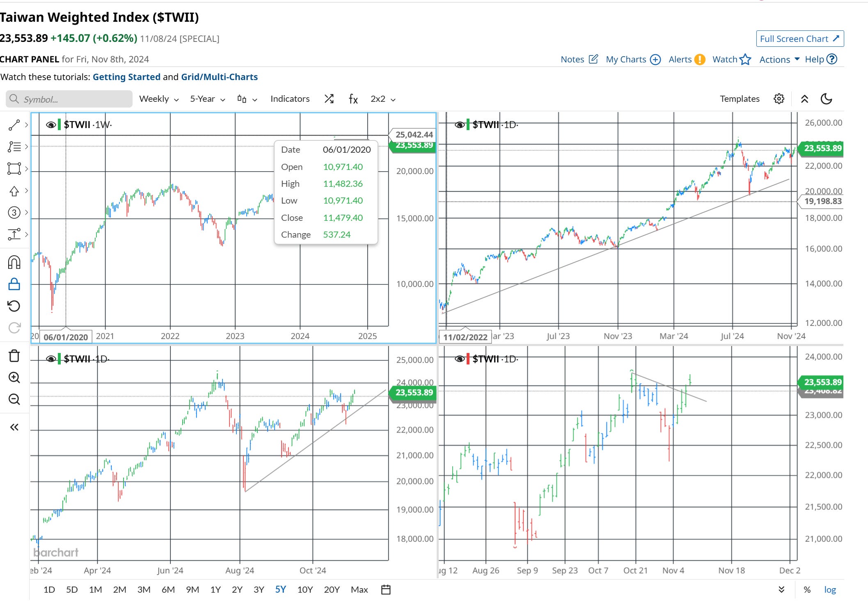The image size is (868, 612).
Task: Open the Weekly frequency dropdown
Action: coord(159,99)
